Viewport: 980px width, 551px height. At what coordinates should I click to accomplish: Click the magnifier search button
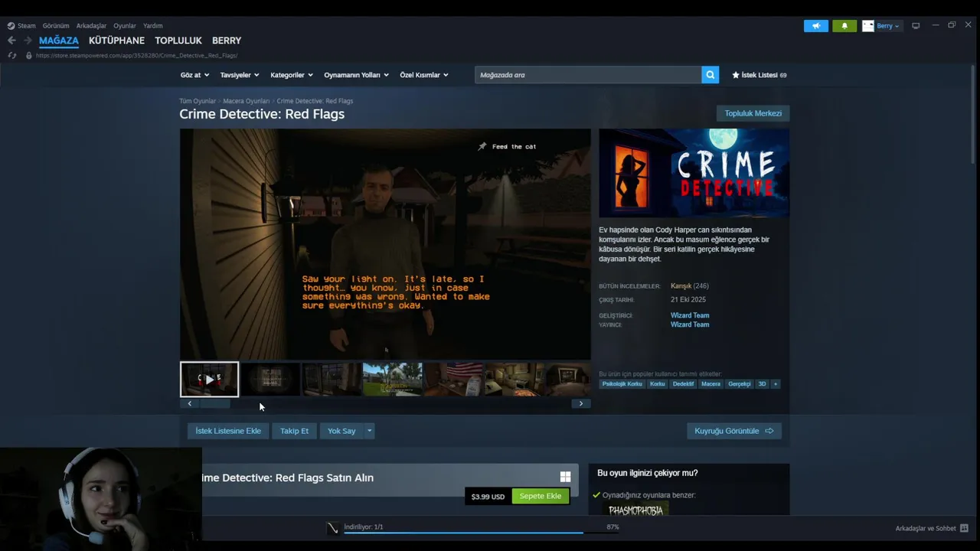[x=710, y=75]
